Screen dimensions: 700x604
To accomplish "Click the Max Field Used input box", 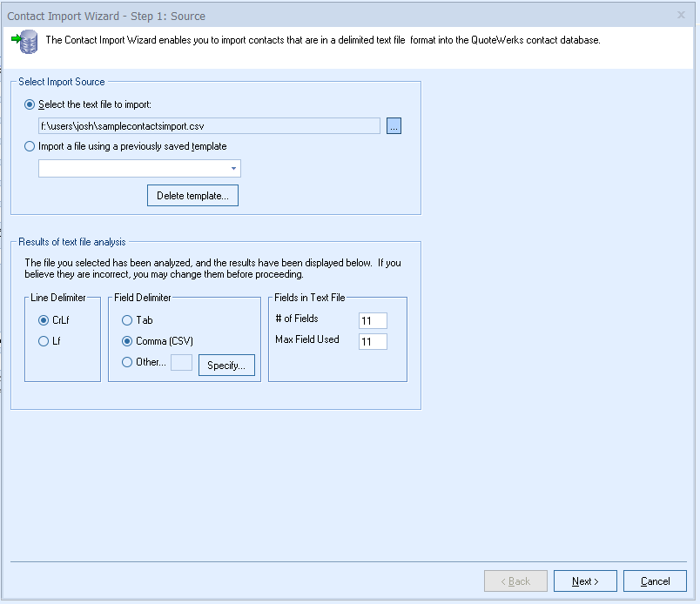I will [373, 342].
